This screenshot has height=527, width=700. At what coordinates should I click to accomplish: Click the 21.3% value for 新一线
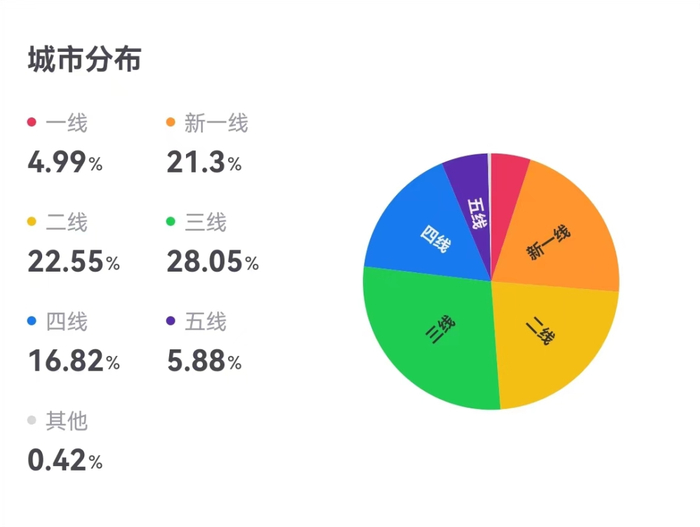tap(204, 163)
